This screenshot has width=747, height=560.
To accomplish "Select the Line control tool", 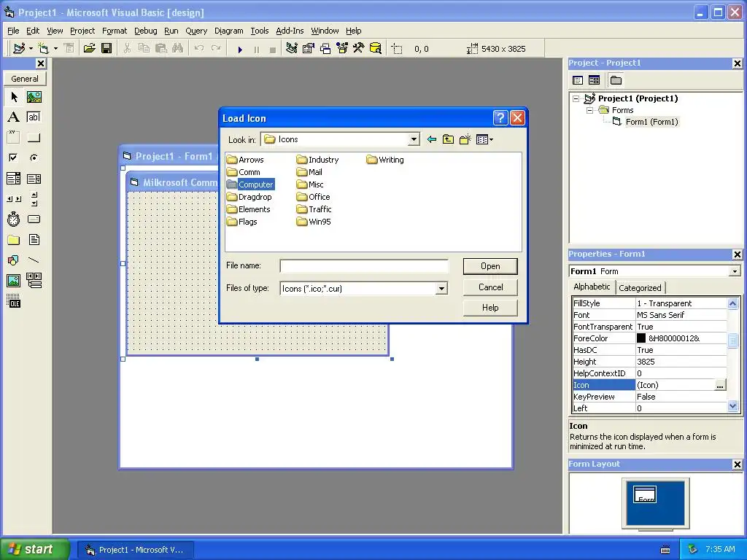I will coord(34,260).
